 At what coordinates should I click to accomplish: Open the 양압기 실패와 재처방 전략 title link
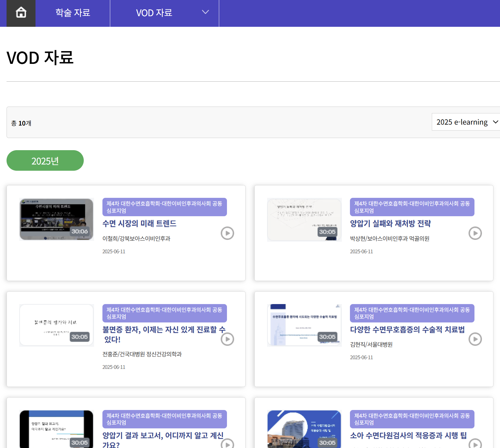(x=390, y=223)
